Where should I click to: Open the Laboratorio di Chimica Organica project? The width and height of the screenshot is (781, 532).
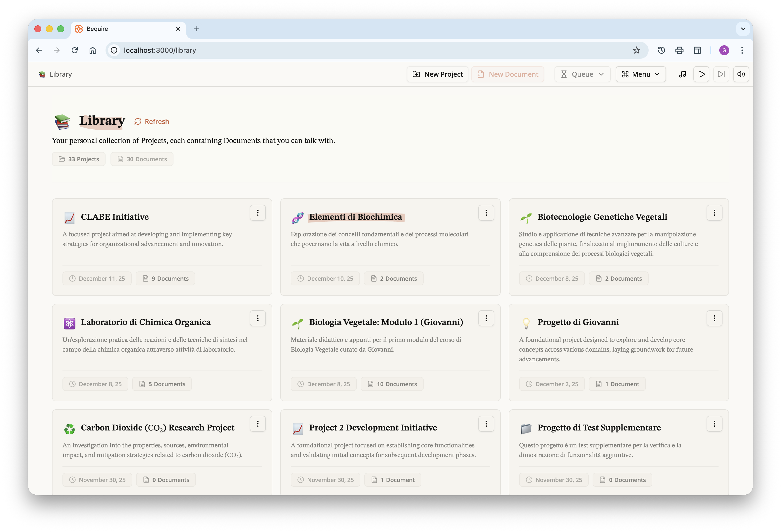click(146, 322)
